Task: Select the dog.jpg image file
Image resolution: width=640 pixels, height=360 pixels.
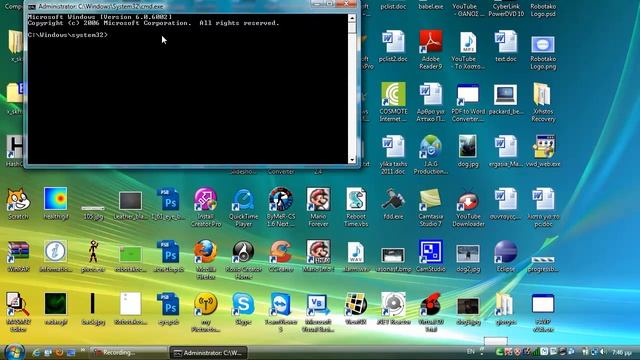Action: (x=468, y=151)
